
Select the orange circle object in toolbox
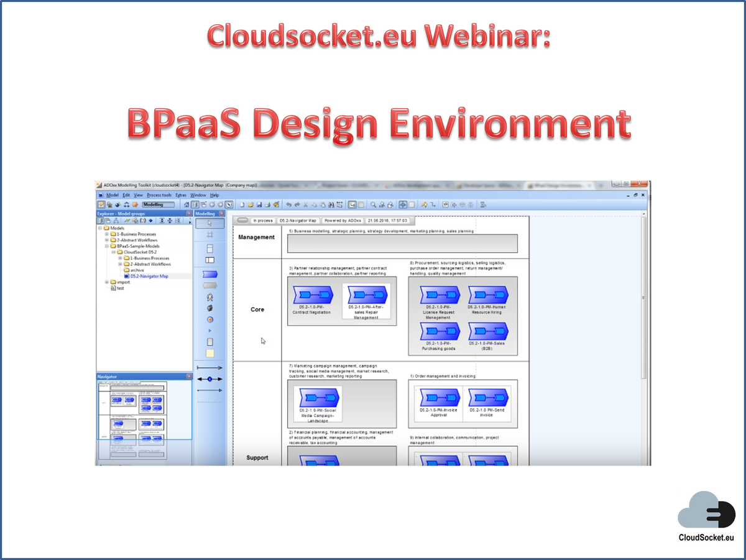(x=210, y=319)
